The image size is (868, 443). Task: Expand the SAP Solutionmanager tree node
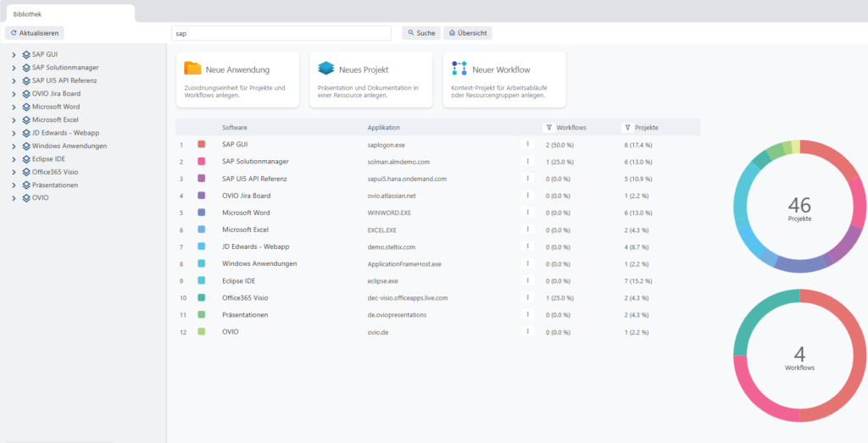pyautogui.click(x=14, y=68)
